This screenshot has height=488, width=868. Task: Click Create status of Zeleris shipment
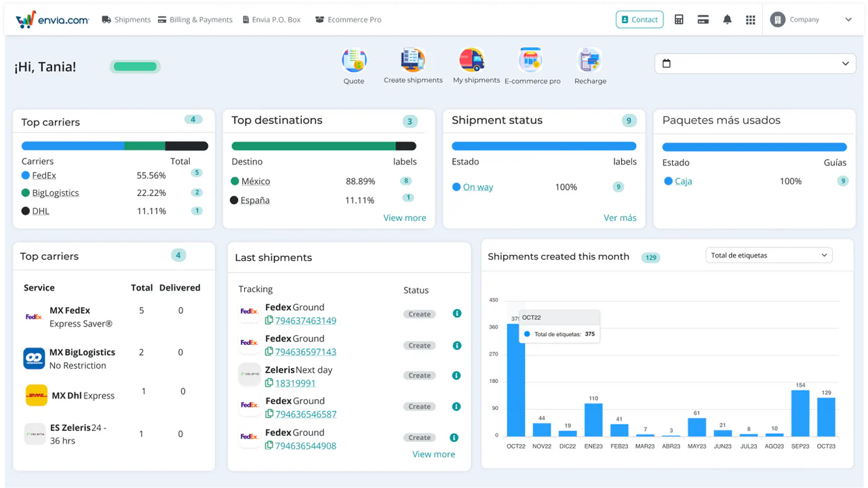click(x=419, y=375)
